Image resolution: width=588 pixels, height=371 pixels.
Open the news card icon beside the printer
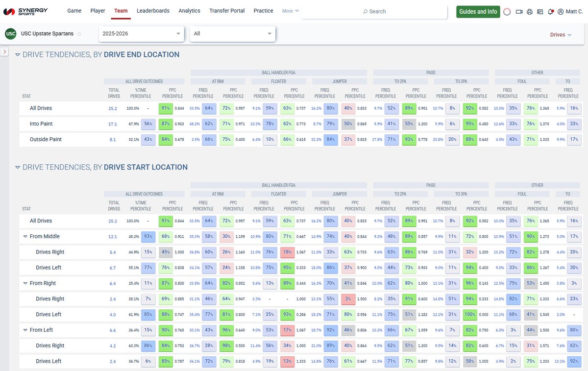point(540,11)
